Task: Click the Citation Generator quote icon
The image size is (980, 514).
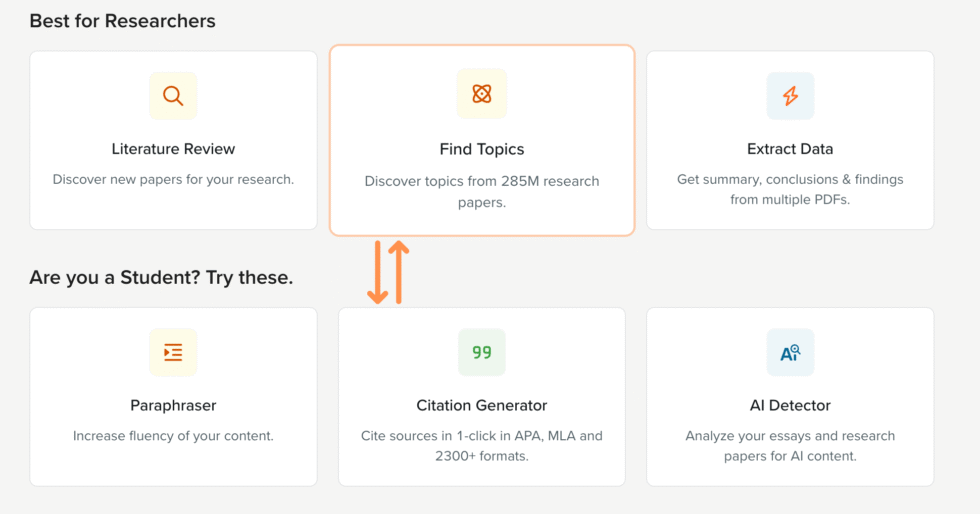Action: pyautogui.click(x=482, y=352)
